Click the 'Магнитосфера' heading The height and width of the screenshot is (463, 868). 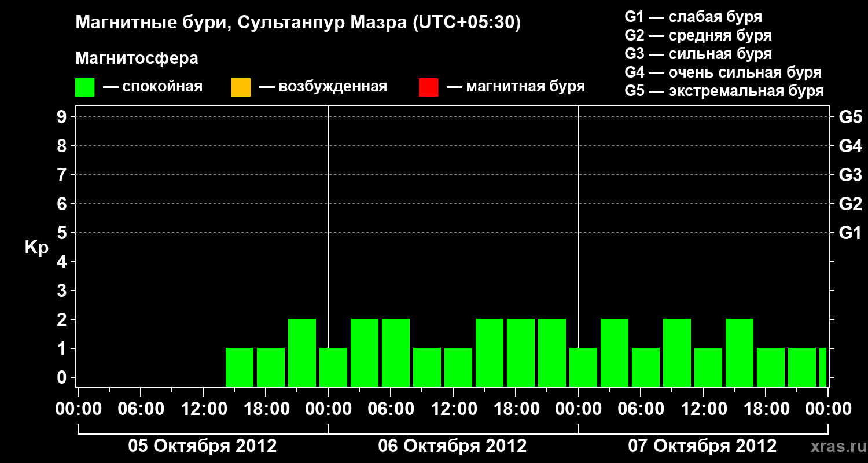[x=137, y=58]
